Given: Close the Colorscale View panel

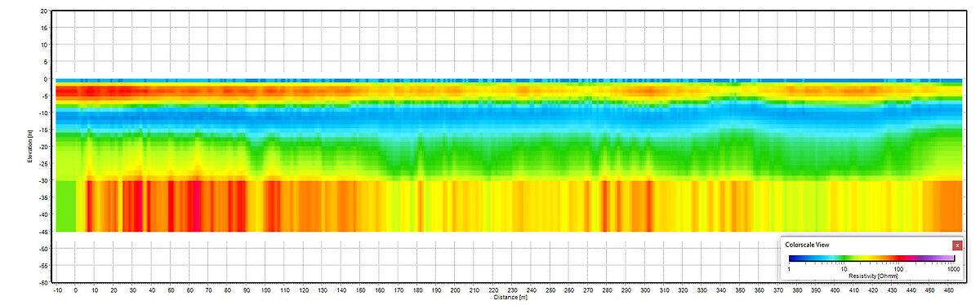Looking at the screenshot, I should coord(957,245).
